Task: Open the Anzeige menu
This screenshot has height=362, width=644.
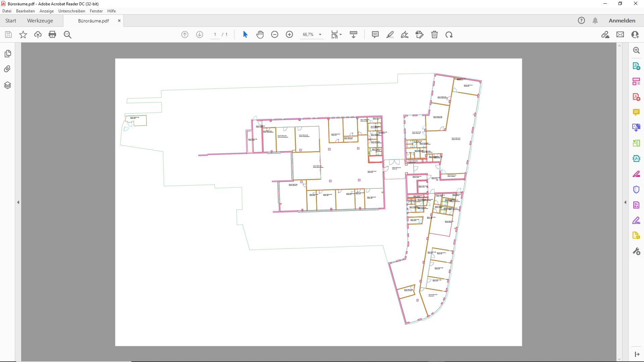Action: [47, 11]
